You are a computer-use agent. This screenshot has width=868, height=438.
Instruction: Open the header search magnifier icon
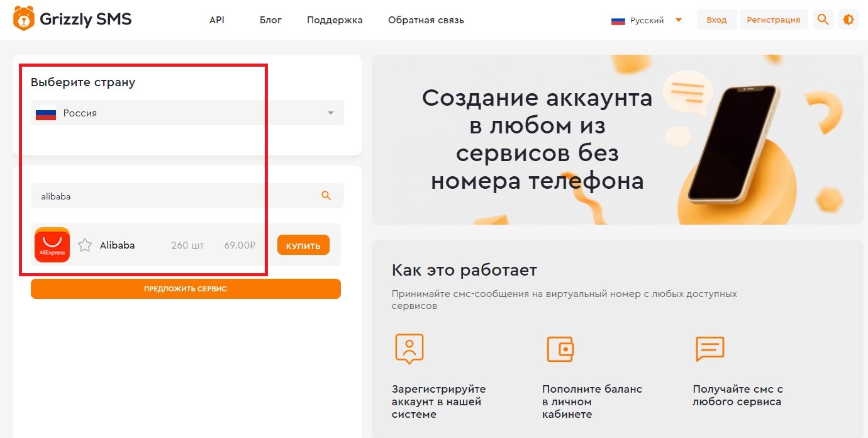823,20
